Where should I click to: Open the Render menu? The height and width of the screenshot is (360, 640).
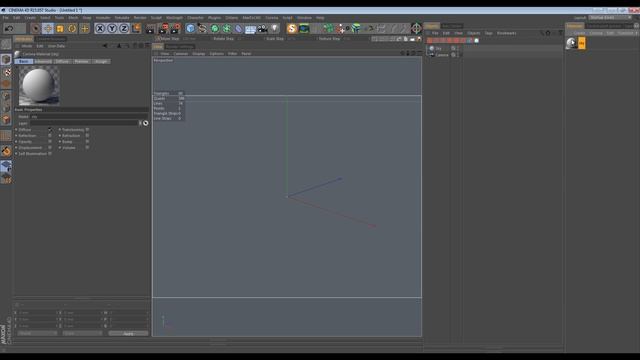(140, 18)
